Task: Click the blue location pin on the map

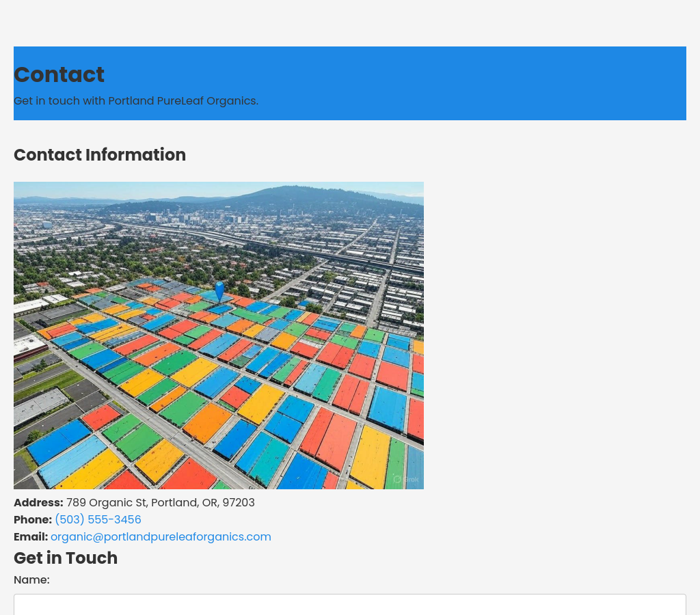Action: (219, 290)
